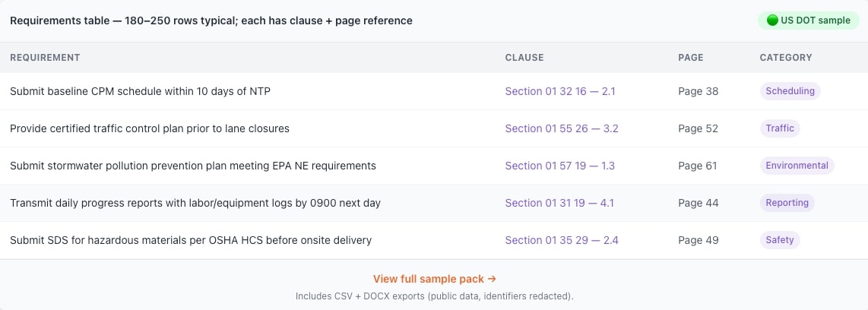Image resolution: width=868 pixels, height=310 pixels.
Task: Select the stormwater pollution prevention plan row
Action: point(192,166)
